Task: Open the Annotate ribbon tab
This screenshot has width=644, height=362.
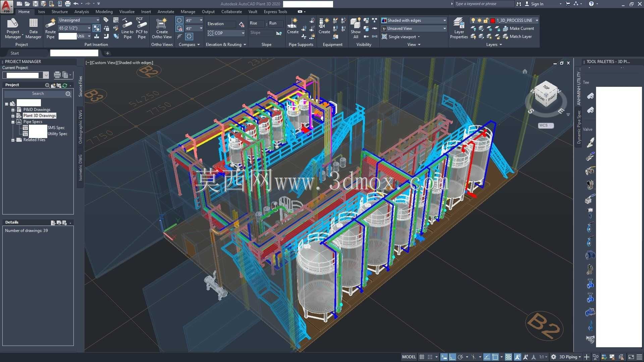Action: point(166,12)
